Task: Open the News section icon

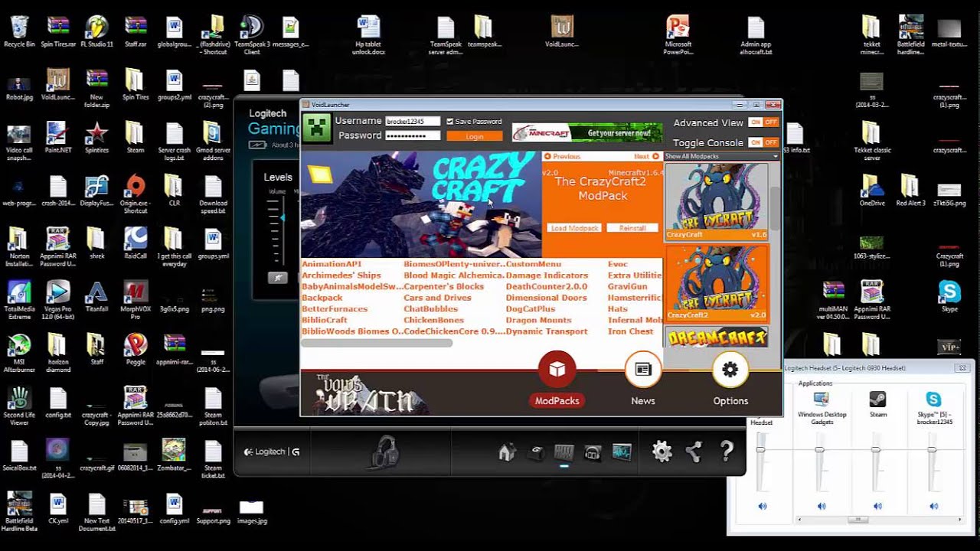Action: point(643,370)
